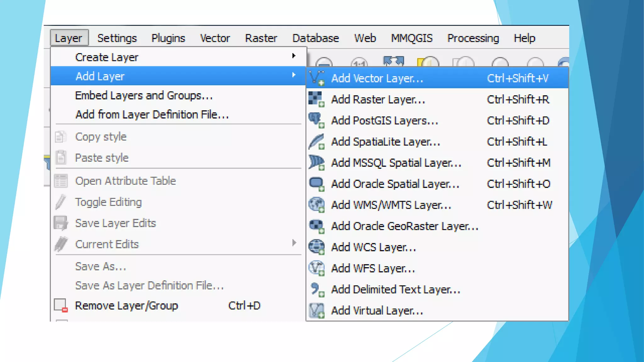Image resolution: width=644 pixels, height=362 pixels.
Task: Open the MMQGIS menu
Action: (412, 38)
